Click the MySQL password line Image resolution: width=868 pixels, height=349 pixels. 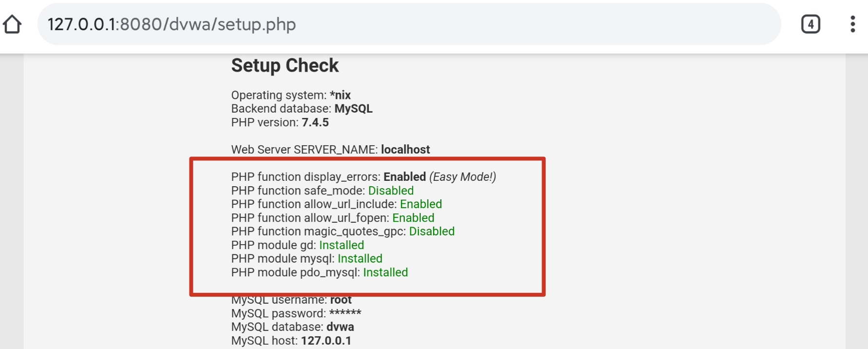click(x=296, y=313)
